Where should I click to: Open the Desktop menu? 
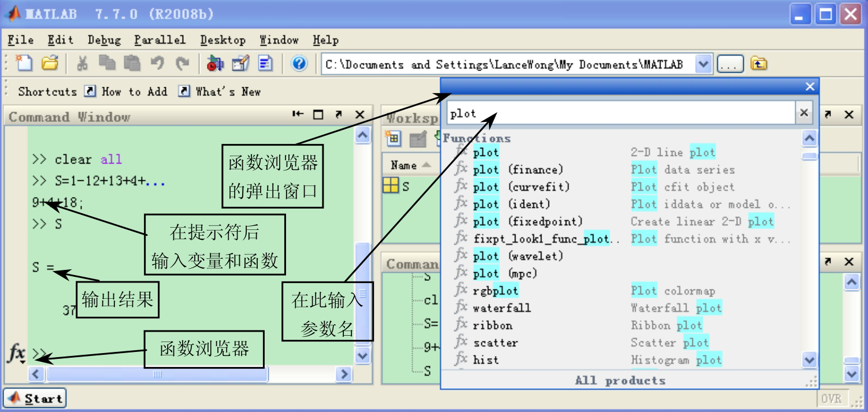coord(222,40)
